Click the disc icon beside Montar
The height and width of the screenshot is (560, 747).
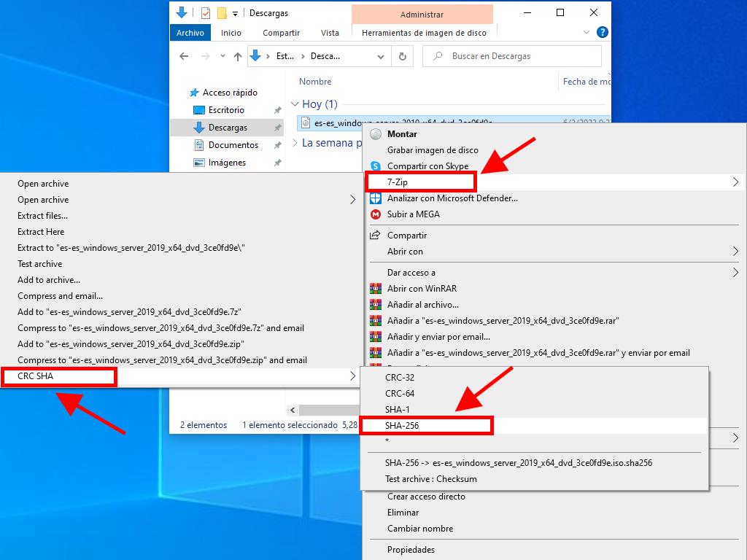coord(376,134)
